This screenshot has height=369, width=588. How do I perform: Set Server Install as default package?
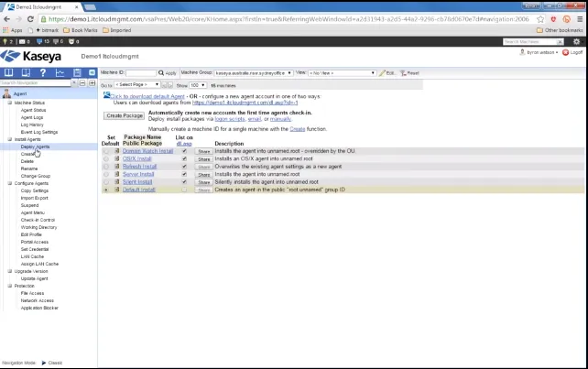point(106,174)
